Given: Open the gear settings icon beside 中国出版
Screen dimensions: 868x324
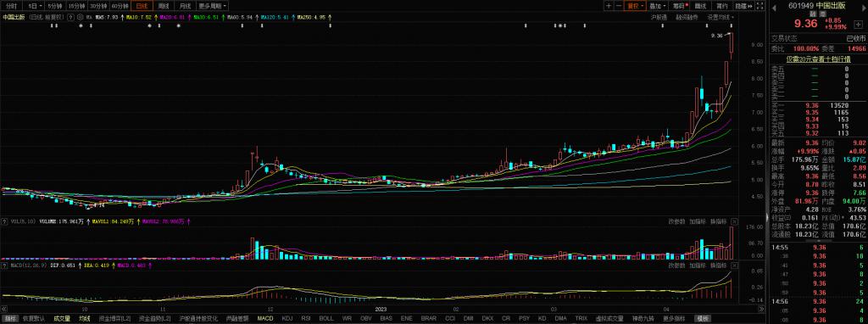Looking at the screenshot, I should tap(80, 17).
